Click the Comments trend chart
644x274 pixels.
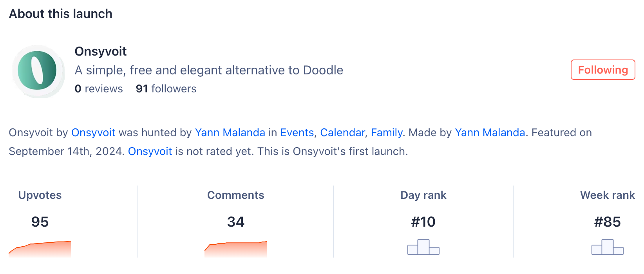(x=235, y=251)
